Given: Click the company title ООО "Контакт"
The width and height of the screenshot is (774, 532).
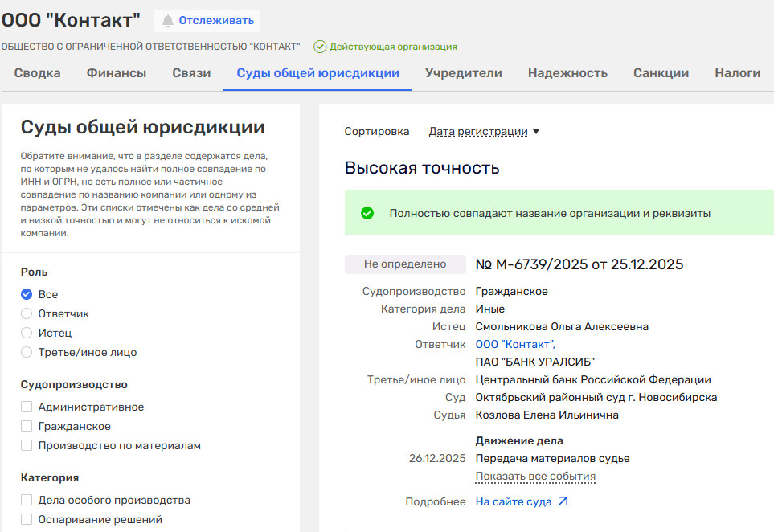Looking at the screenshot, I should click(71, 20).
